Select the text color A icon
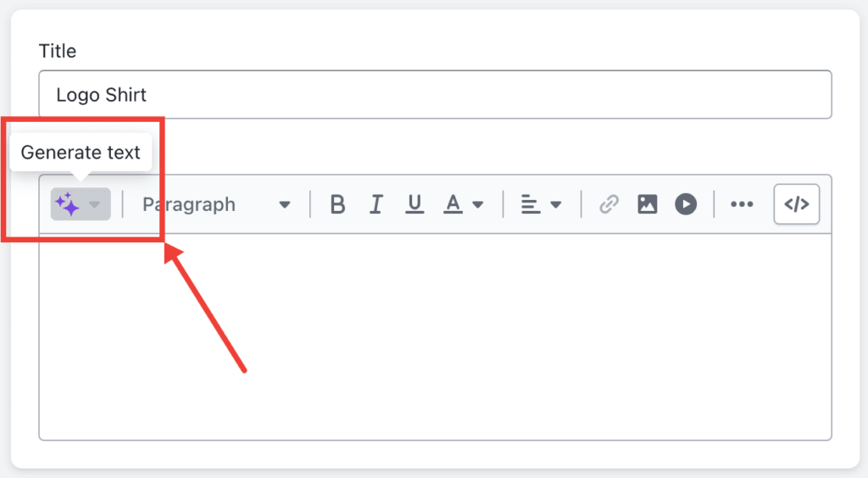The image size is (868, 478). coord(453,204)
